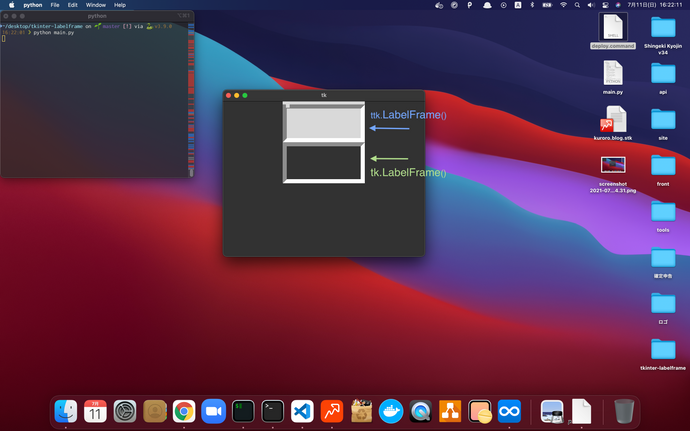Click the P icon in the menu bar

pos(470,5)
